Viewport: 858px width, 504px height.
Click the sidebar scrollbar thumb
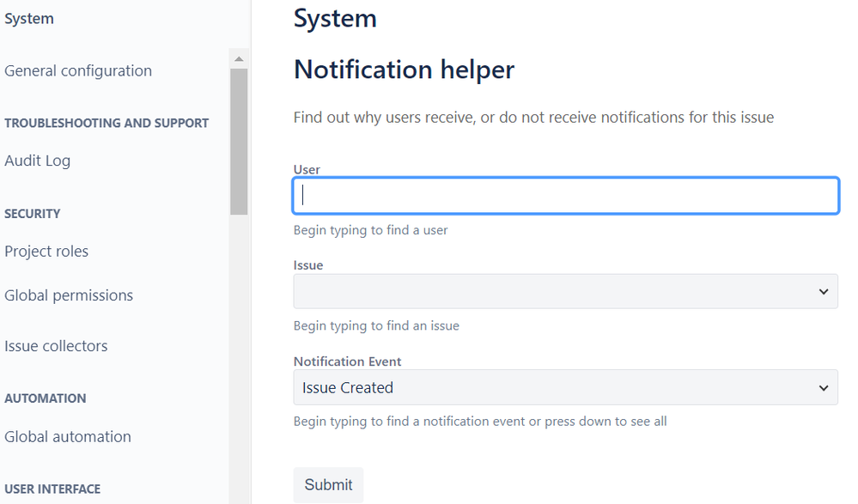click(x=239, y=141)
